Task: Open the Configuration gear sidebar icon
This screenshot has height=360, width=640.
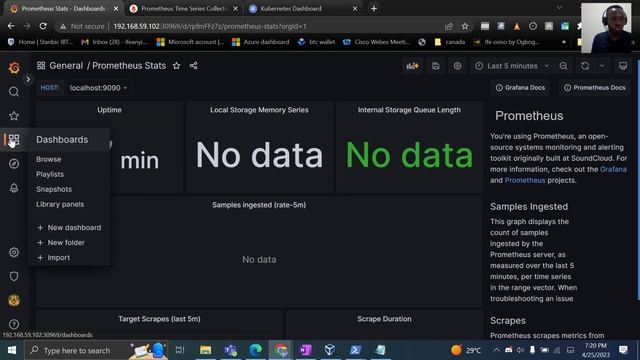Action: coord(14,252)
